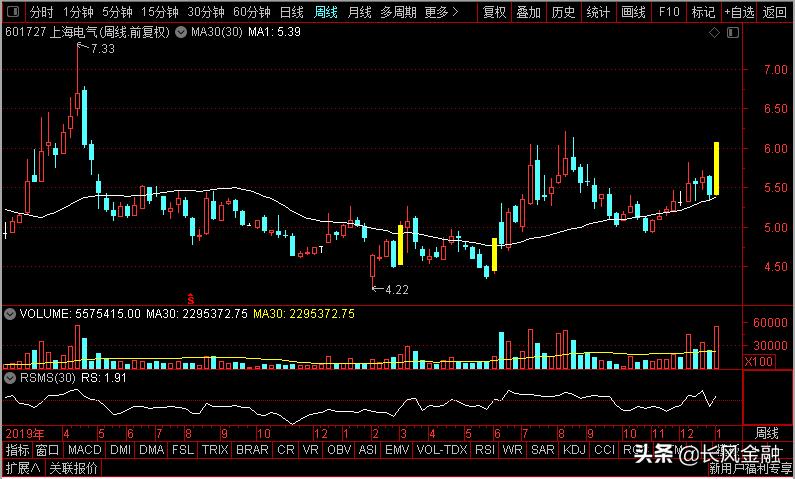Click the window layout icon at top-left
This screenshot has width=795, height=479.
[14, 11]
